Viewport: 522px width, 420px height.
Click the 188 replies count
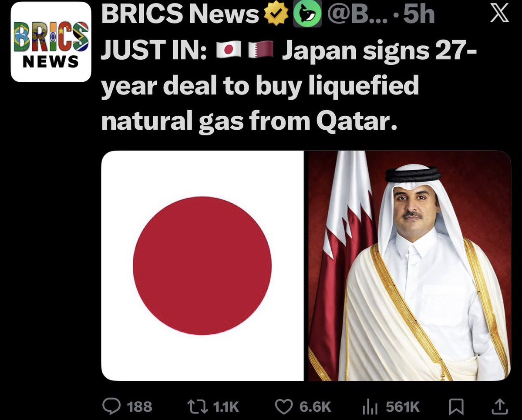[x=139, y=407]
